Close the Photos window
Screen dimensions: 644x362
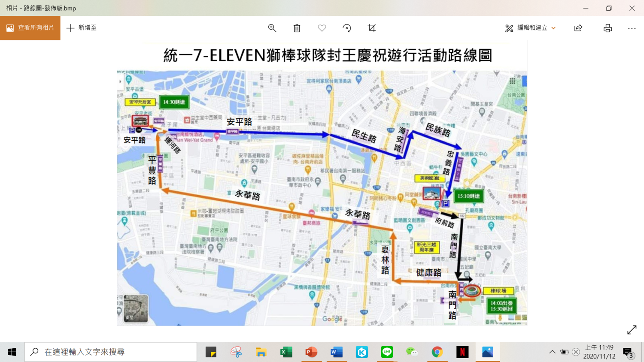[x=632, y=8]
